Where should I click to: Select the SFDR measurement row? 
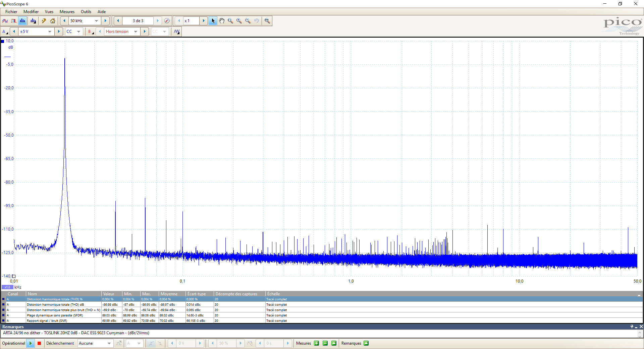pos(322,315)
